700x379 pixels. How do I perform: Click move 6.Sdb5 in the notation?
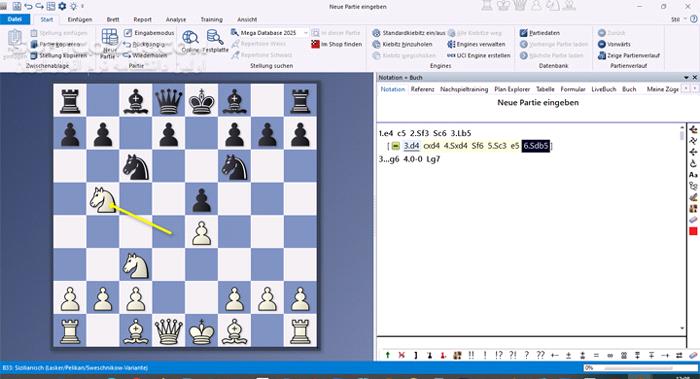536,146
